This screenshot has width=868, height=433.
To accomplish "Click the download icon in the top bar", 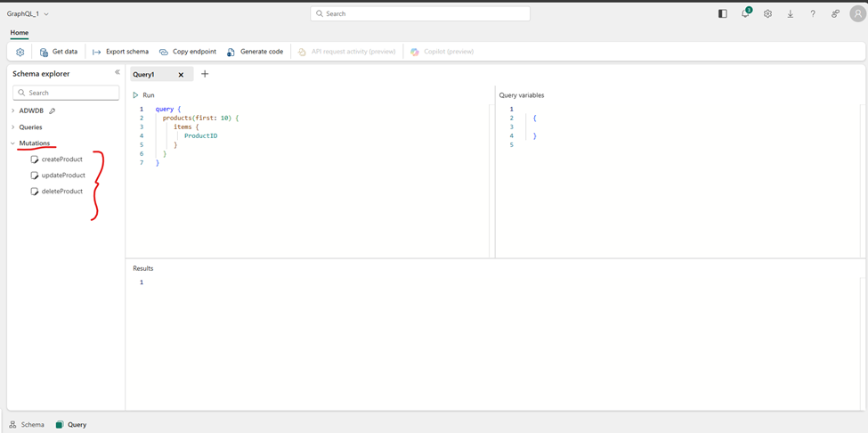I will click(790, 14).
